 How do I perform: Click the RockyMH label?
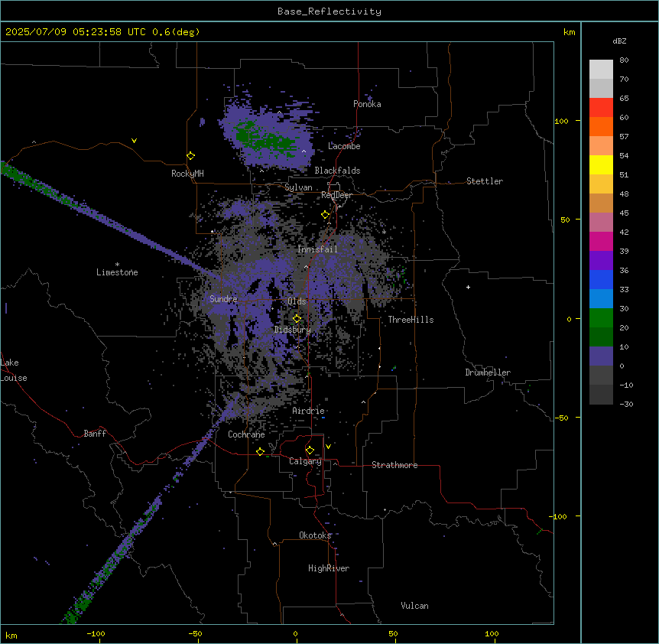click(187, 174)
